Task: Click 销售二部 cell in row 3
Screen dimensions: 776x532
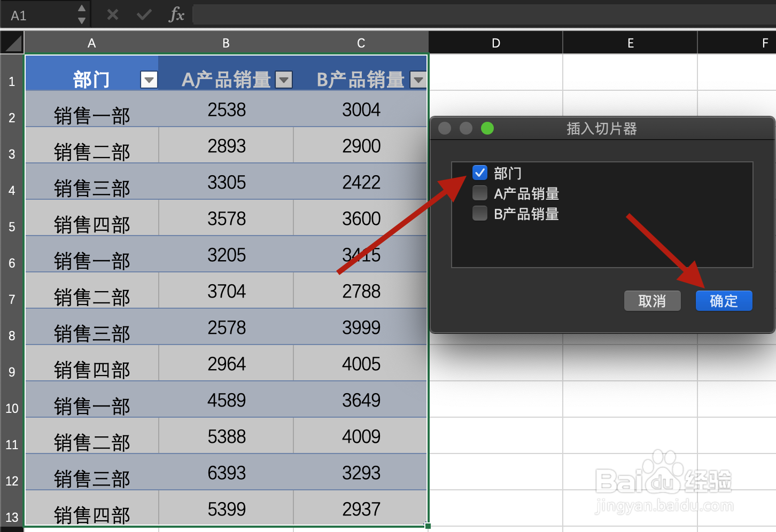Action: click(x=92, y=145)
